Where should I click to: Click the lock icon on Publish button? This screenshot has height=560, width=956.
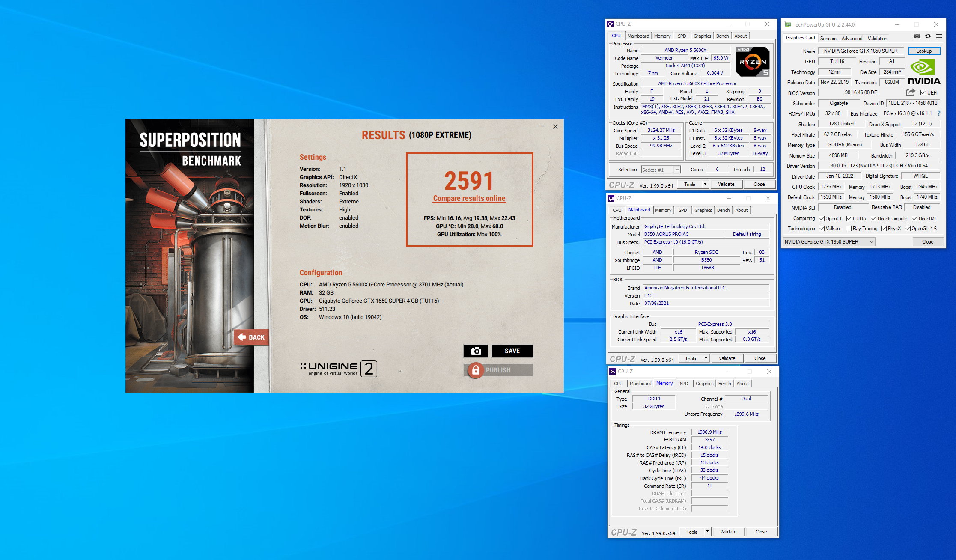click(475, 370)
